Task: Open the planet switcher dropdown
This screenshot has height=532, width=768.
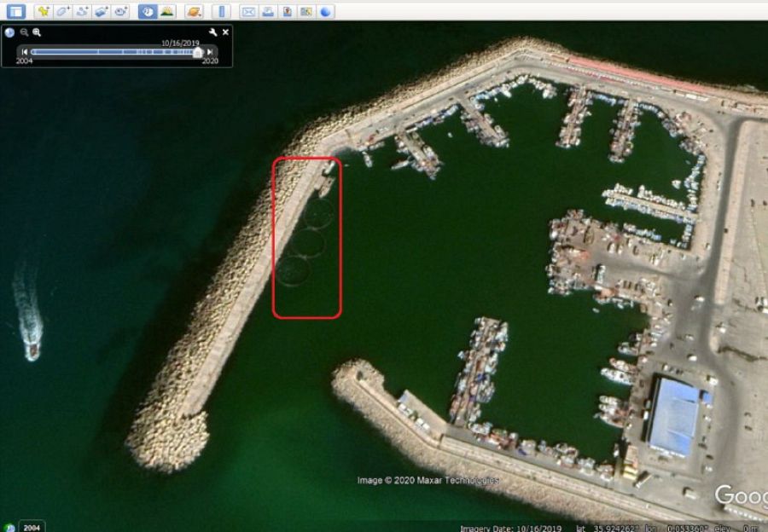Action: [x=194, y=11]
